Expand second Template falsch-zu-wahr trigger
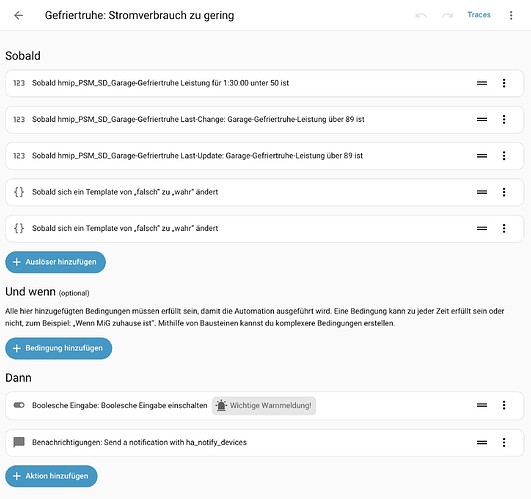531x499 pixels. click(264, 229)
